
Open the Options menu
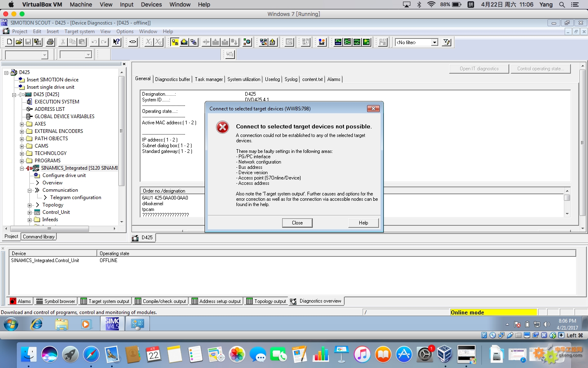[x=125, y=31]
